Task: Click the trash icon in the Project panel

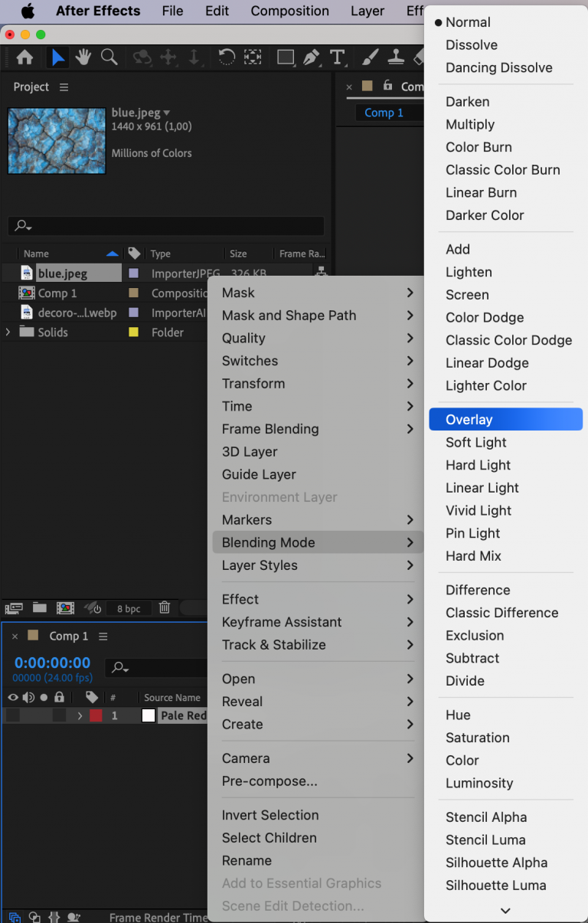Action: pos(164,608)
